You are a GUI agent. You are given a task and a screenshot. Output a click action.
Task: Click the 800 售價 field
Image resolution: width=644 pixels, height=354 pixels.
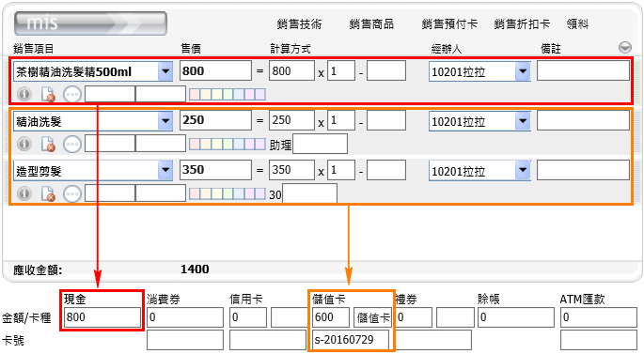click(x=215, y=70)
